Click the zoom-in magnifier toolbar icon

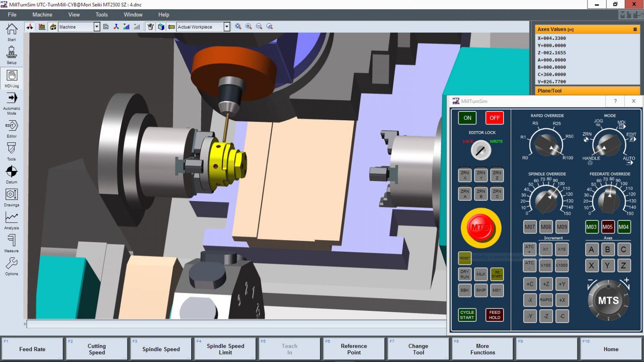[x=248, y=26]
